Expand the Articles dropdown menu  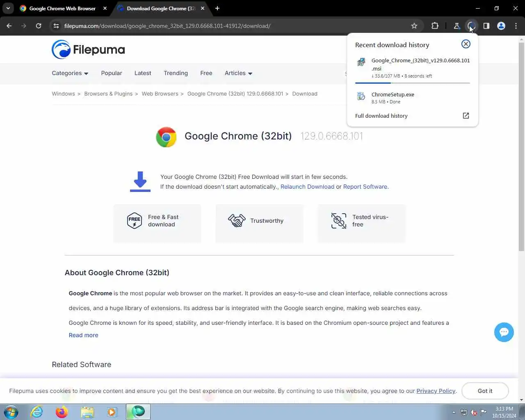[238, 73]
